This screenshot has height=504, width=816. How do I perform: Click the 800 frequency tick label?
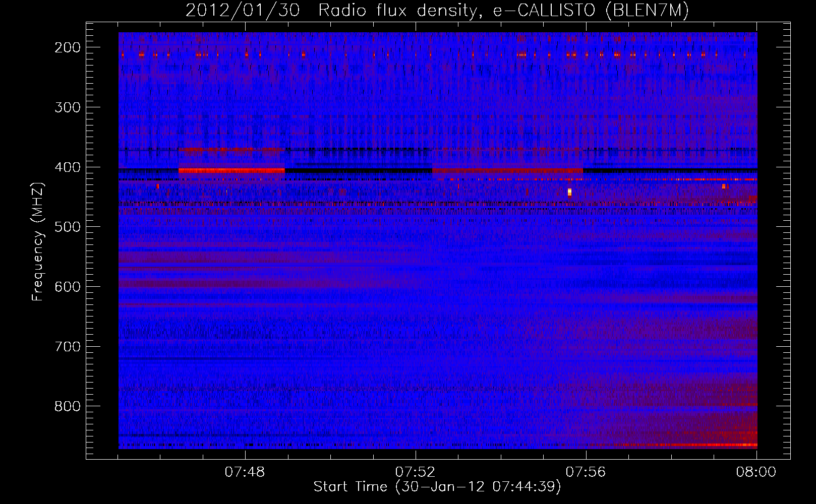click(x=68, y=406)
